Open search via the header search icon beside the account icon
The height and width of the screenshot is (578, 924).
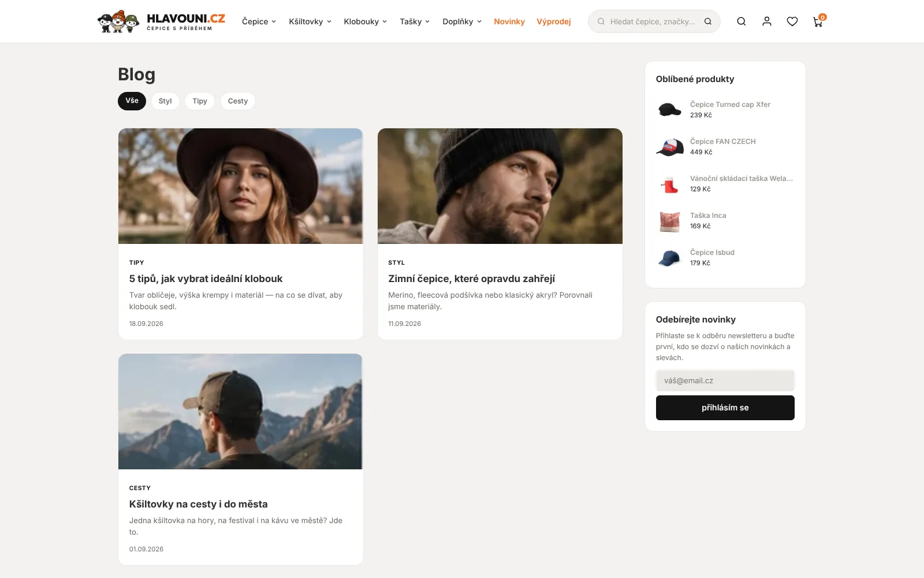[742, 21]
